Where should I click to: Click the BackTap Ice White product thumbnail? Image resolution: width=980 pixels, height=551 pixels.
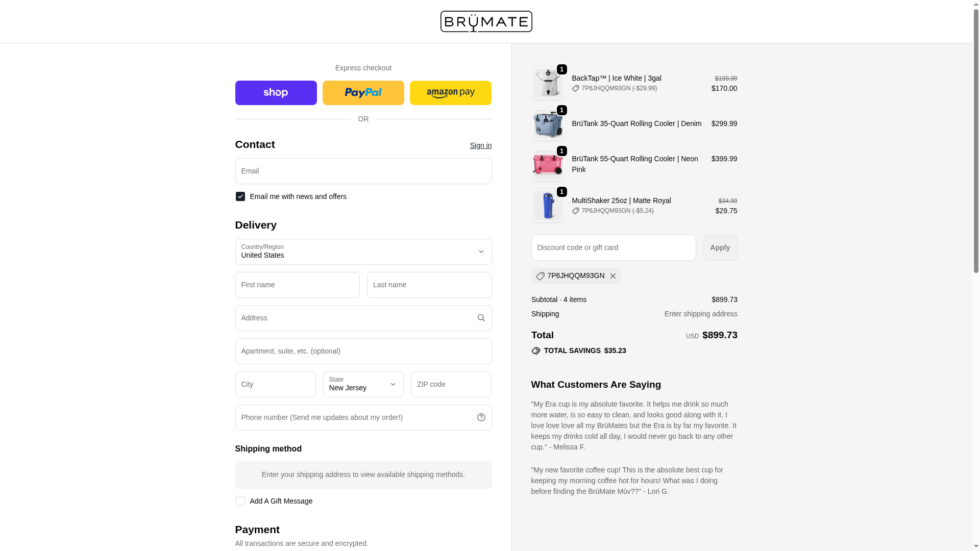tap(548, 83)
